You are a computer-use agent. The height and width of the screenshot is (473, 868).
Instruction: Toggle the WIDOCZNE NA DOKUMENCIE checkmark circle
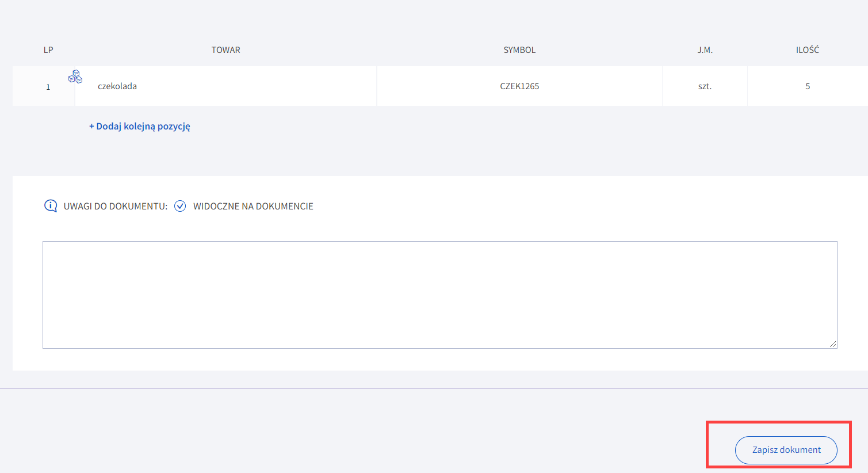point(180,206)
